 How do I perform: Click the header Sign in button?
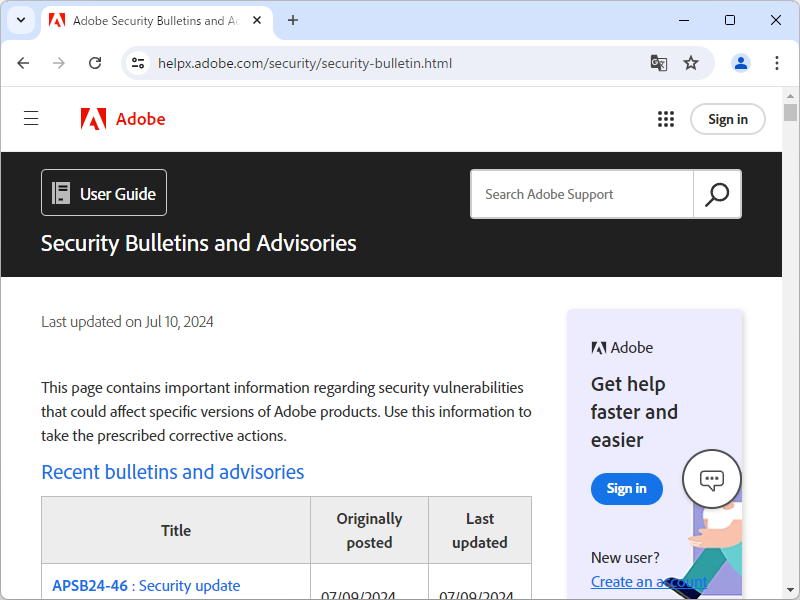(727, 119)
